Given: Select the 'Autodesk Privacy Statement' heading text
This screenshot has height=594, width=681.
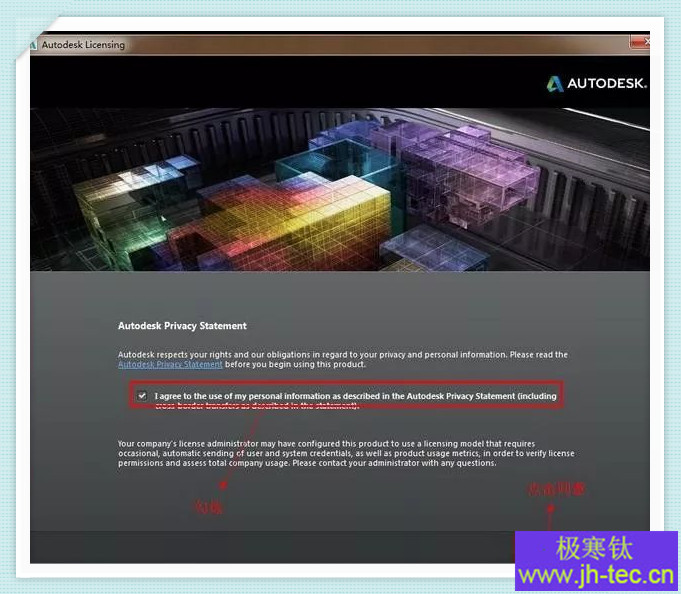Looking at the screenshot, I should (182, 326).
